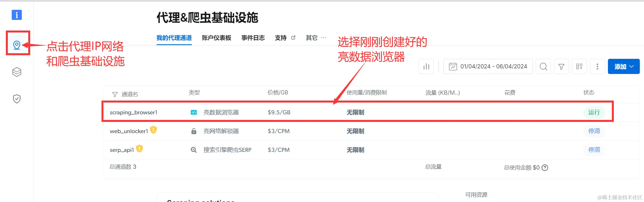This screenshot has width=644, height=202.
Task: Open the shield checkmark sidebar icon
Action: [x=17, y=99]
